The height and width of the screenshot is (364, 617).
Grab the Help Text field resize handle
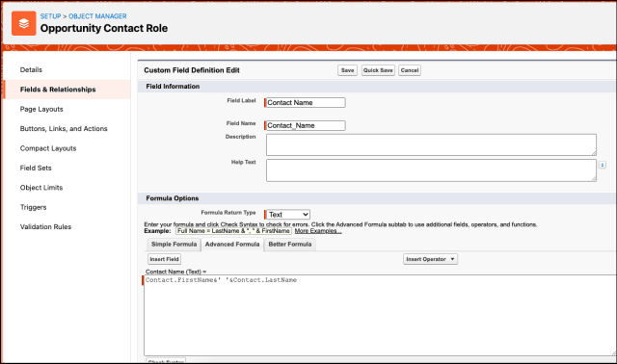594,179
